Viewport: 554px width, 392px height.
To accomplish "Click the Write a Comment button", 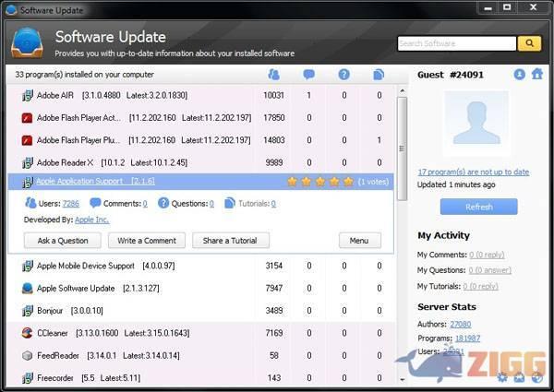I will pos(147,241).
